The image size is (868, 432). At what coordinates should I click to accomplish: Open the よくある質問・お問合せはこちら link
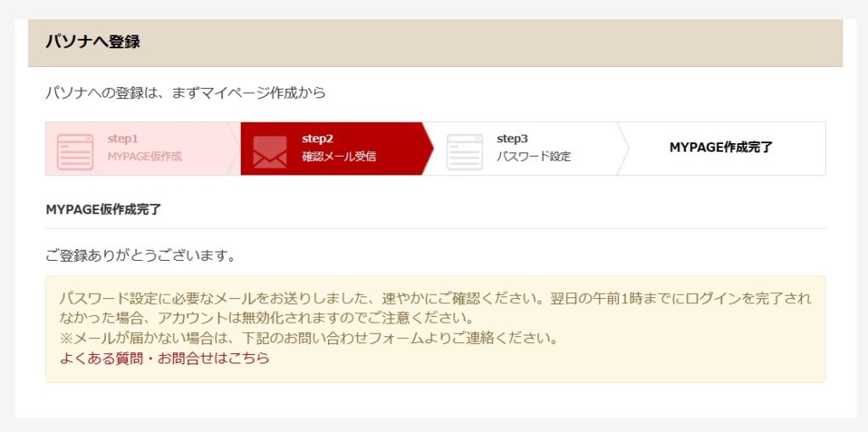(x=164, y=357)
